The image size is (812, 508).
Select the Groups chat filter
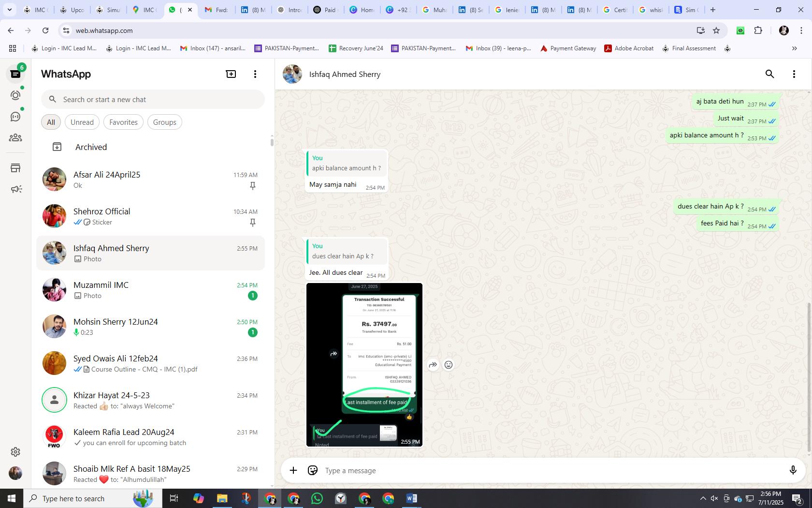point(165,122)
